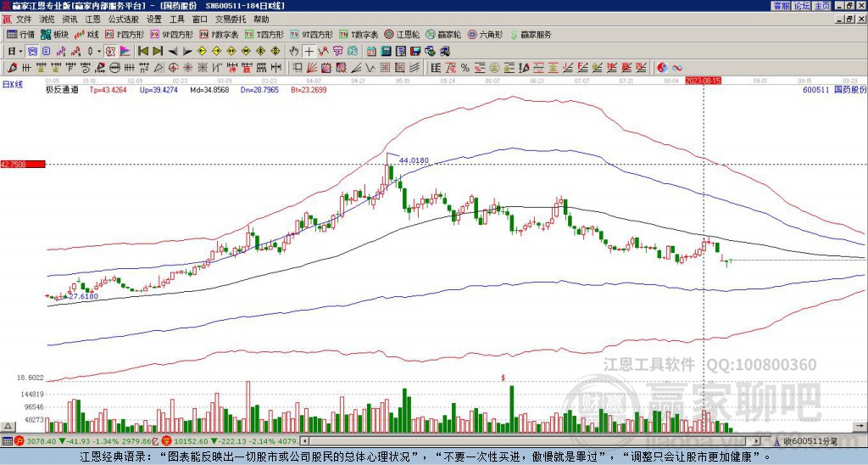Open the 公式选股 menu
868x465 pixels.
tap(124, 20)
